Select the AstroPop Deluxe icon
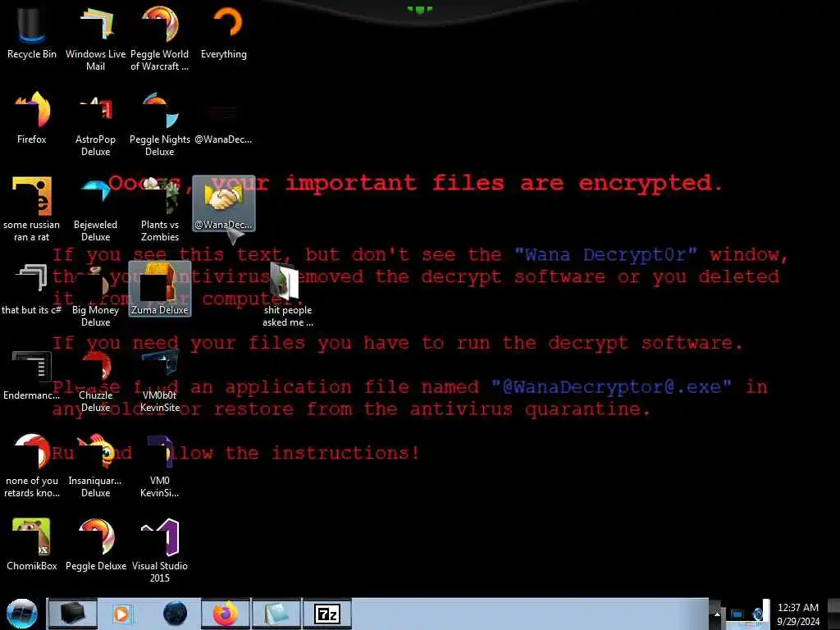The height and width of the screenshot is (630, 840). click(x=95, y=125)
